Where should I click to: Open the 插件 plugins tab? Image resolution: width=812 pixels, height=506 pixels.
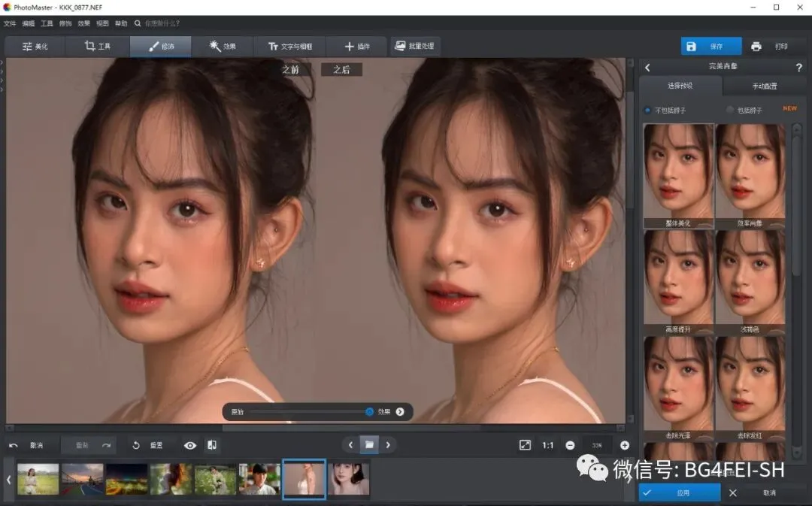(x=357, y=46)
